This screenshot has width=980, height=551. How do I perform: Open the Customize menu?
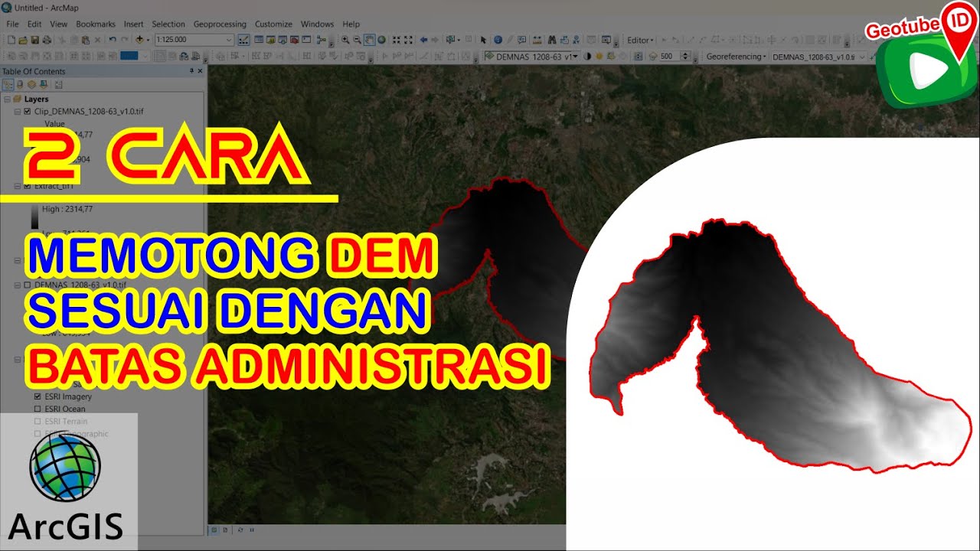tap(273, 24)
